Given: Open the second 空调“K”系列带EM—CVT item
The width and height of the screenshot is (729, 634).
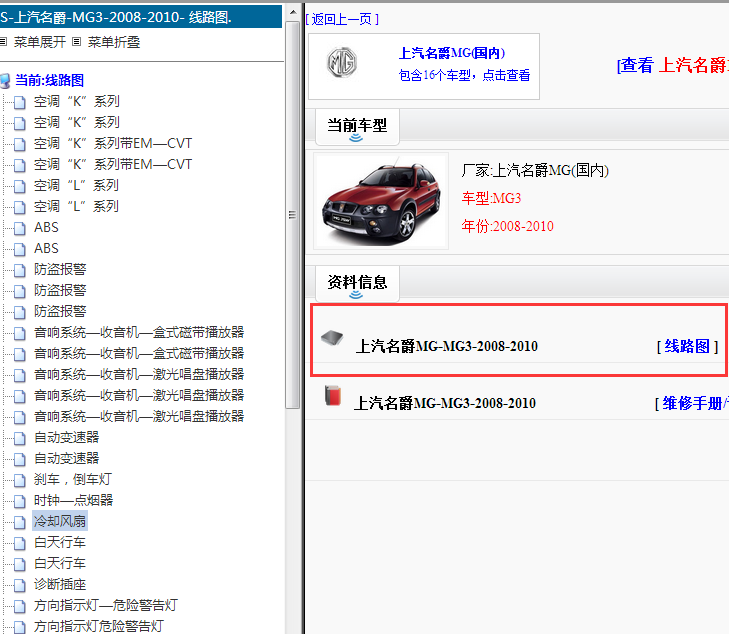Looking at the screenshot, I should 113,165.
